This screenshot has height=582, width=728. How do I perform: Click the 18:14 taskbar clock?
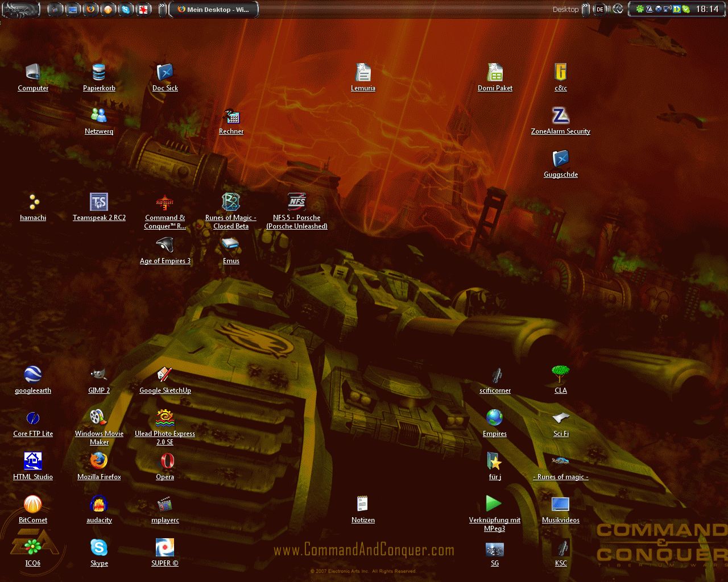(707, 9)
